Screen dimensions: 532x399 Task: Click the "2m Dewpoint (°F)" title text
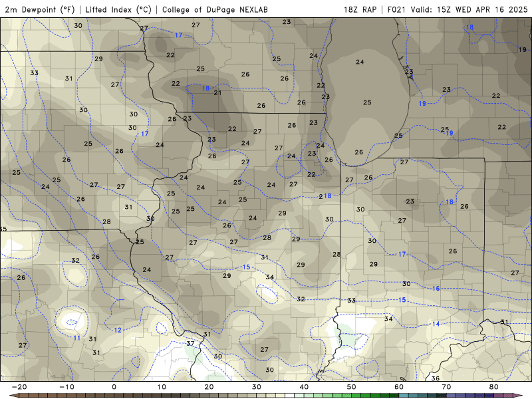40,9
